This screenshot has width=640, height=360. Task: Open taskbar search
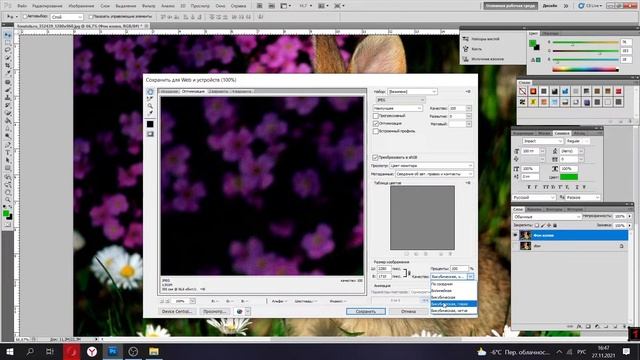click(30, 351)
